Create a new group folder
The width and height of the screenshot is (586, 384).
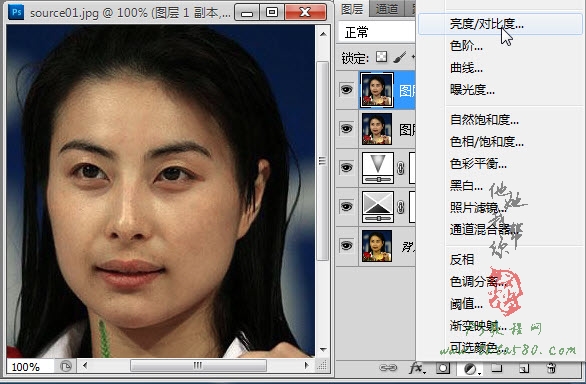pos(496,368)
